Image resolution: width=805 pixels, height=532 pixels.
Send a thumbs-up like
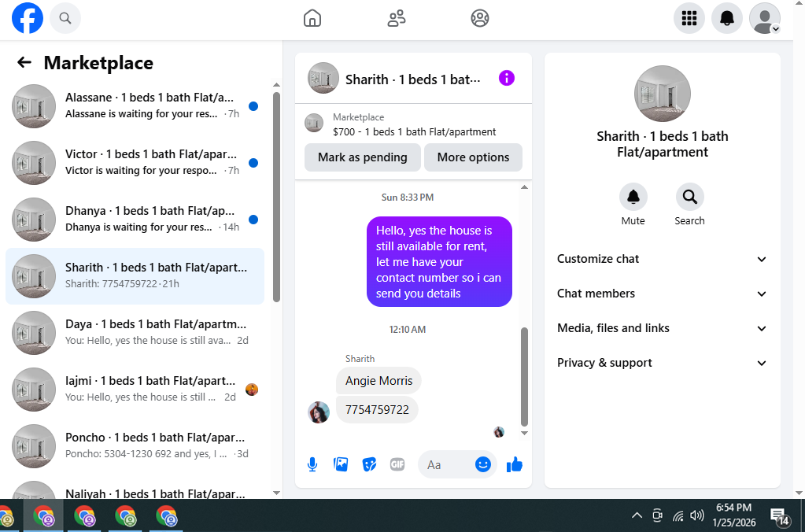[x=514, y=465]
